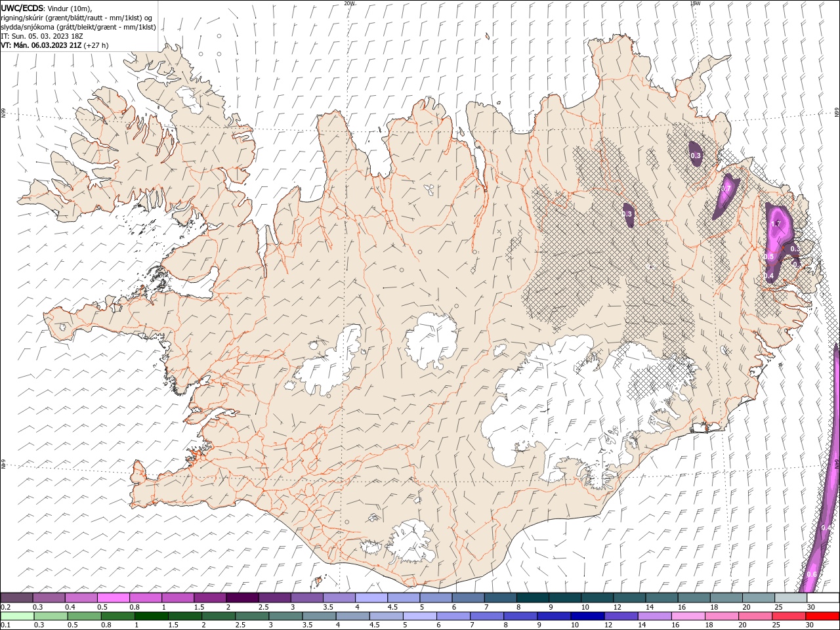Click the upper legend swatch labeled 2.5

coord(274,598)
